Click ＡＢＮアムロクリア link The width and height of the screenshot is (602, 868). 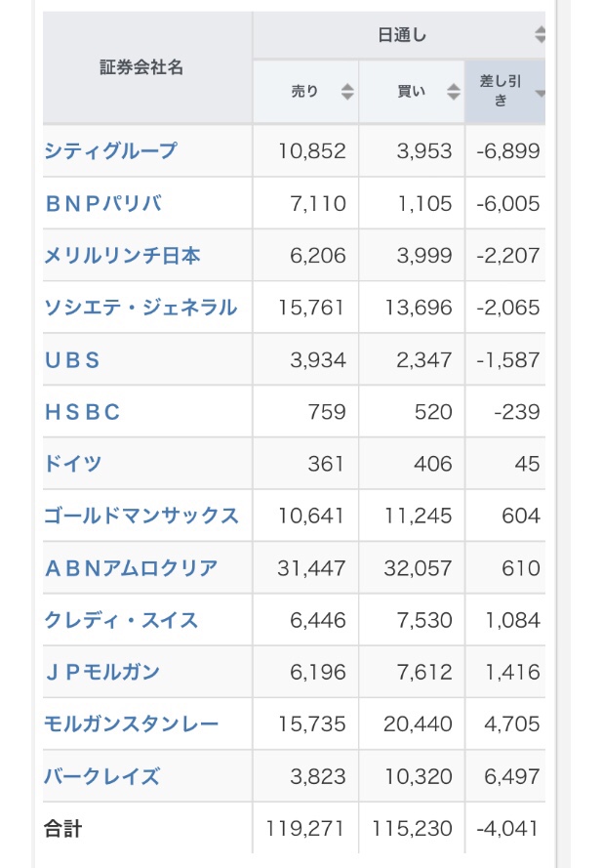point(132,568)
